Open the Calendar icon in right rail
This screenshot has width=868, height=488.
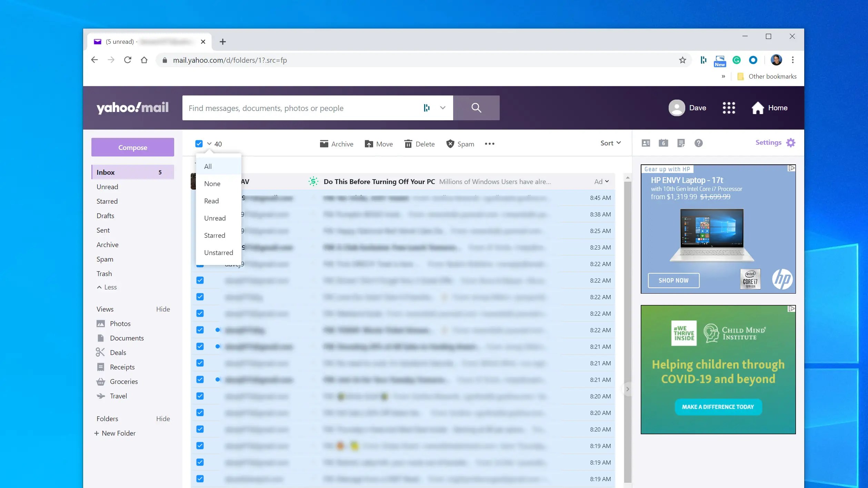pos(663,143)
